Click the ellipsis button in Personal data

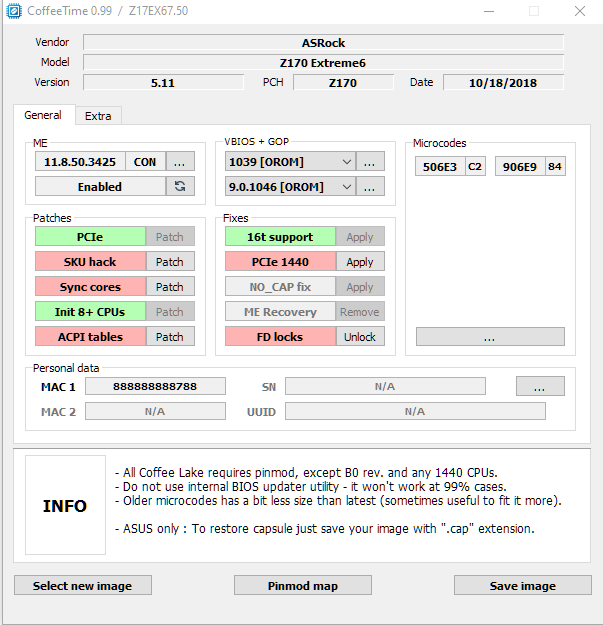[x=540, y=386]
